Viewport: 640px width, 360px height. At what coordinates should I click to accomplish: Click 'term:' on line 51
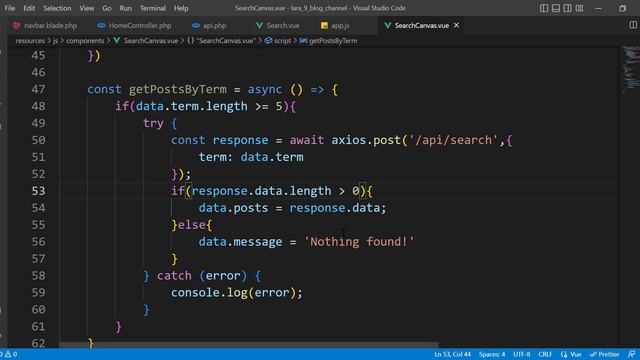coord(216,157)
